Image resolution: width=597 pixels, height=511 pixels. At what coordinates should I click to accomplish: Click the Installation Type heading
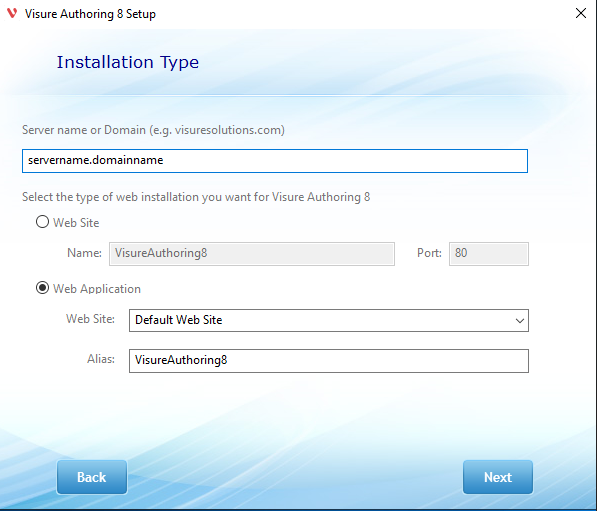click(128, 62)
